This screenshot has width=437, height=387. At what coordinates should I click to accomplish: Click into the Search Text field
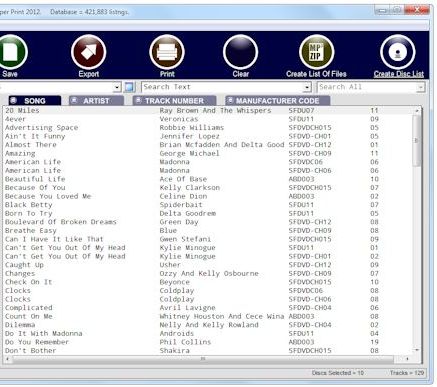[x=222, y=87]
